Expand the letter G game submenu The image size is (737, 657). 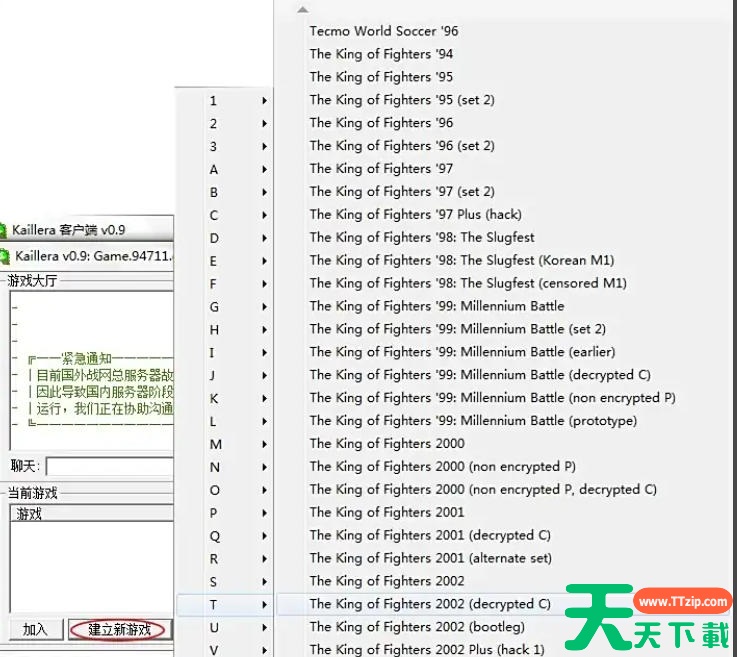pos(225,307)
